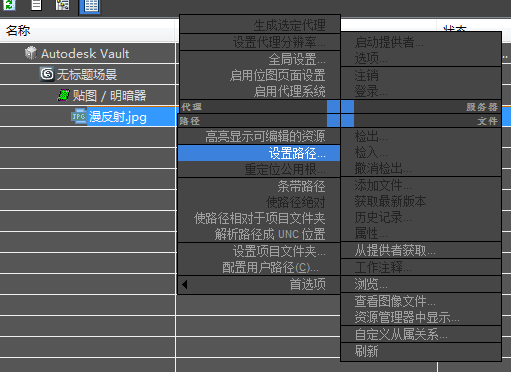Choose the highlighted 设置路径... entry

tap(259, 153)
